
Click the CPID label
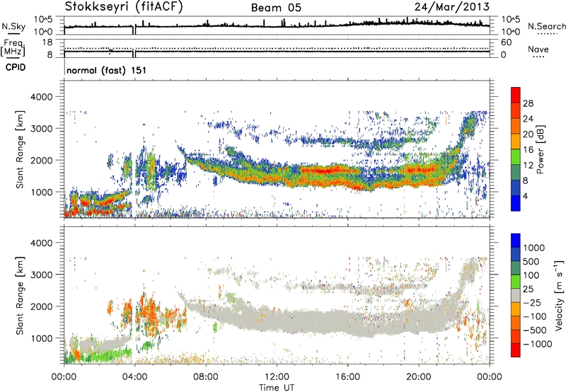(16, 67)
